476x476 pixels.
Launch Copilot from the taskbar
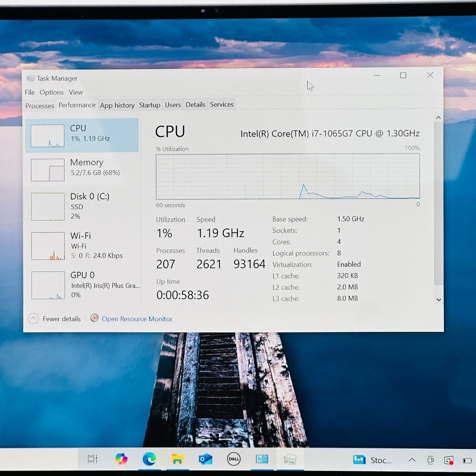121,459
